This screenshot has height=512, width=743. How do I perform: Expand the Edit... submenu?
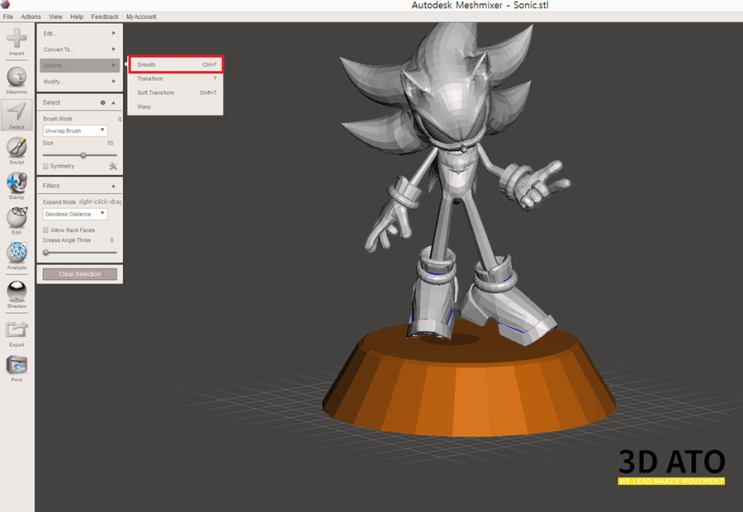pos(80,33)
